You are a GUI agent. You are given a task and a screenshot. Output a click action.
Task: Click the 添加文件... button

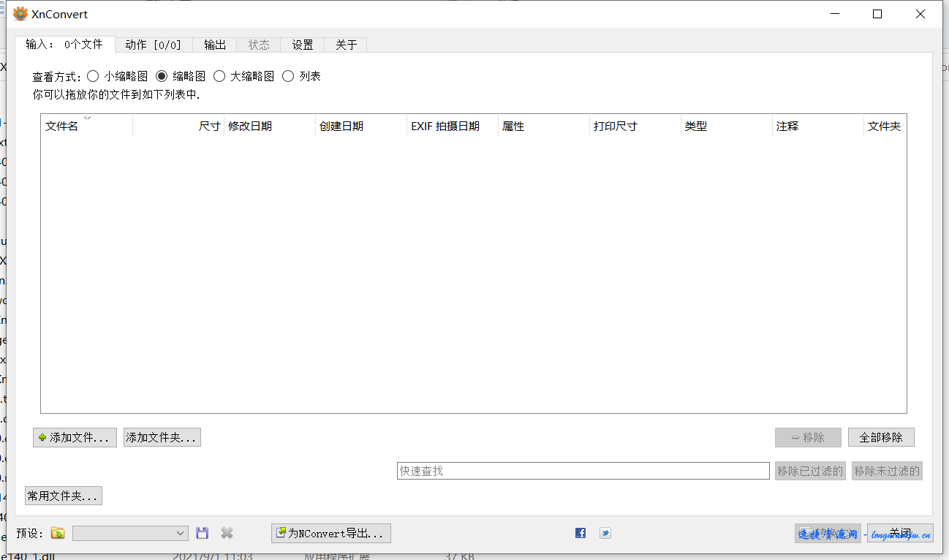tap(75, 437)
